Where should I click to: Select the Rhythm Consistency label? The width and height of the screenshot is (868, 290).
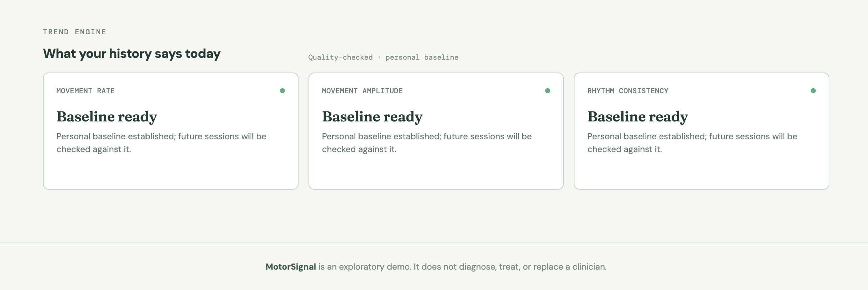pos(628,91)
